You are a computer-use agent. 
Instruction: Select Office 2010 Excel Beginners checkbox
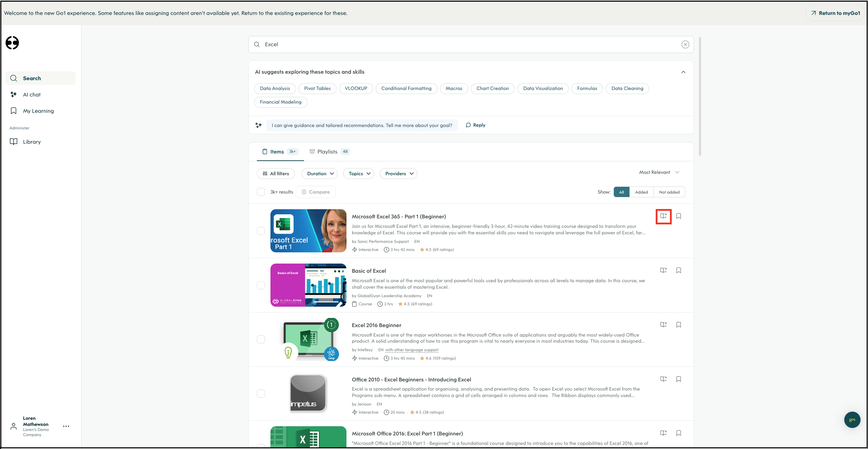click(261, 394)
